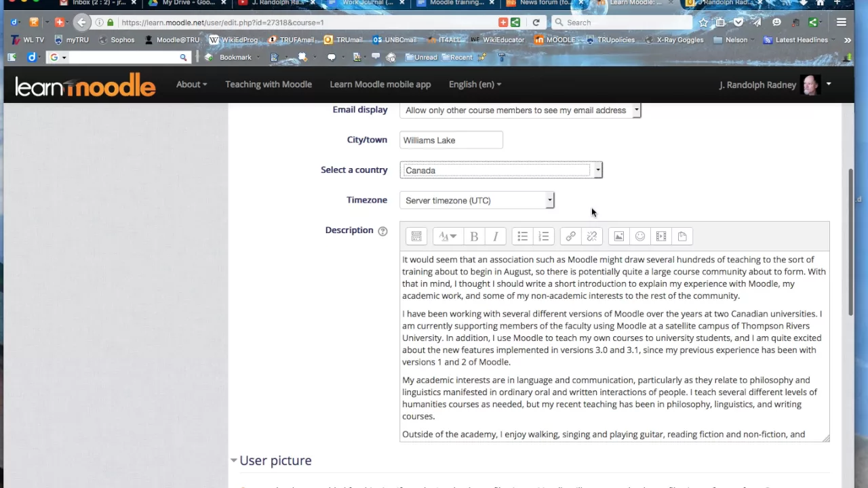868x488 pixels.
Task: Open the emoticon picker in editor
Action: tap(640, 237)
